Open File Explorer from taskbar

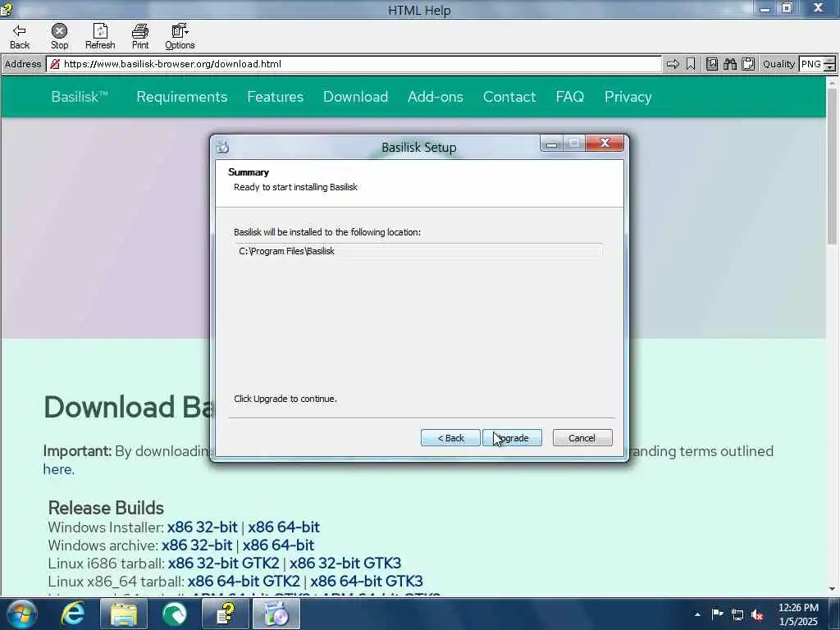[x=124, y=614]
